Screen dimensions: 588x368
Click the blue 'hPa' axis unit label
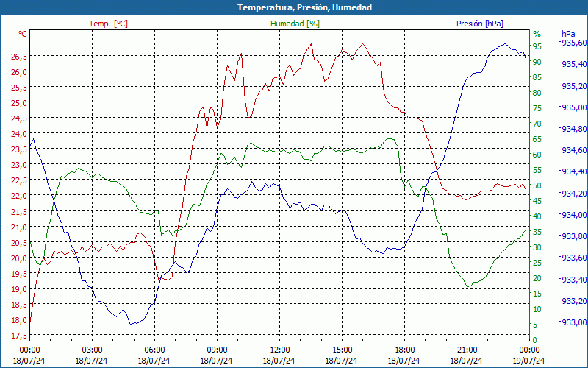click(567, 34)
